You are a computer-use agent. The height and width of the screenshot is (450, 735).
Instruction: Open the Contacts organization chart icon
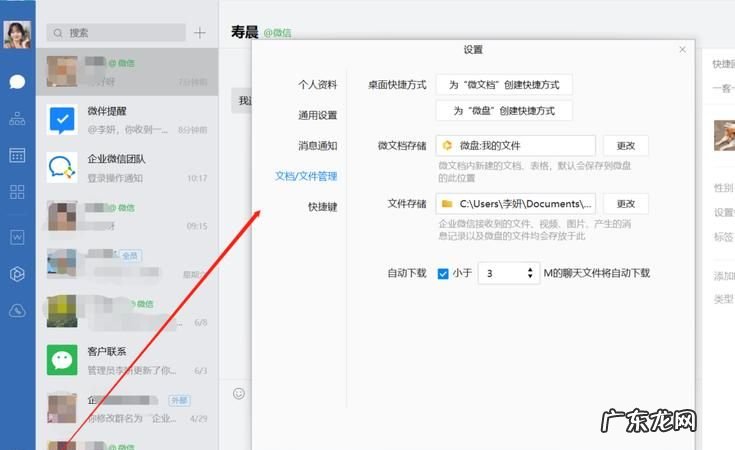17,119
